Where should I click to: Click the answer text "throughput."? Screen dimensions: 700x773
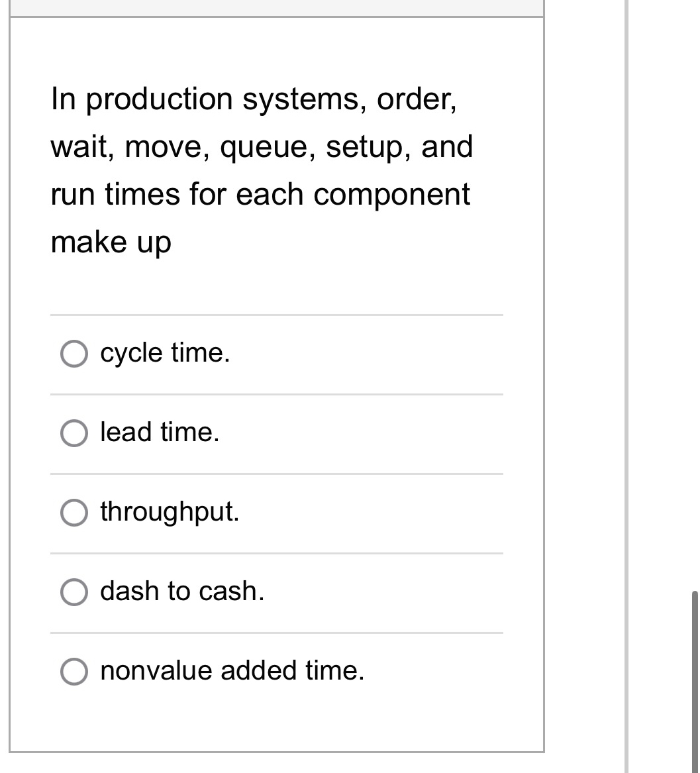coord(170,512)
